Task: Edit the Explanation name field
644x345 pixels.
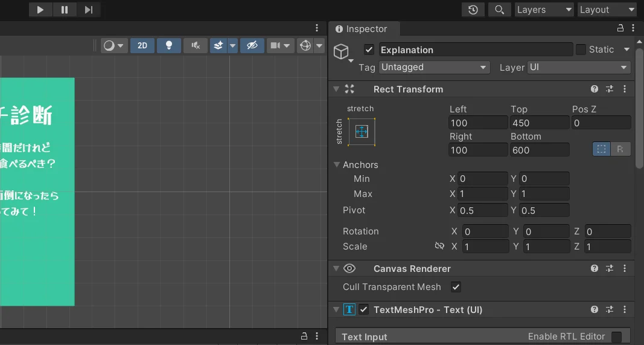Action: [476, 50]
